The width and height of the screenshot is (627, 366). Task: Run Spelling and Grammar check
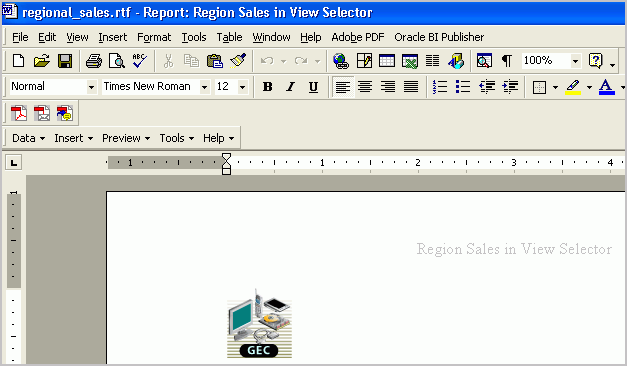pyautogui.click(x=140, y=61)
